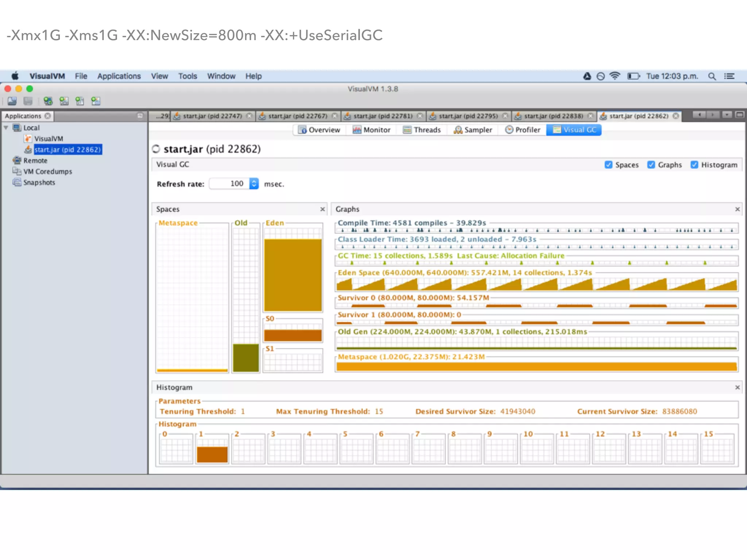
Task: Select the Visual GC tab
Action: [x=574, y=130]
